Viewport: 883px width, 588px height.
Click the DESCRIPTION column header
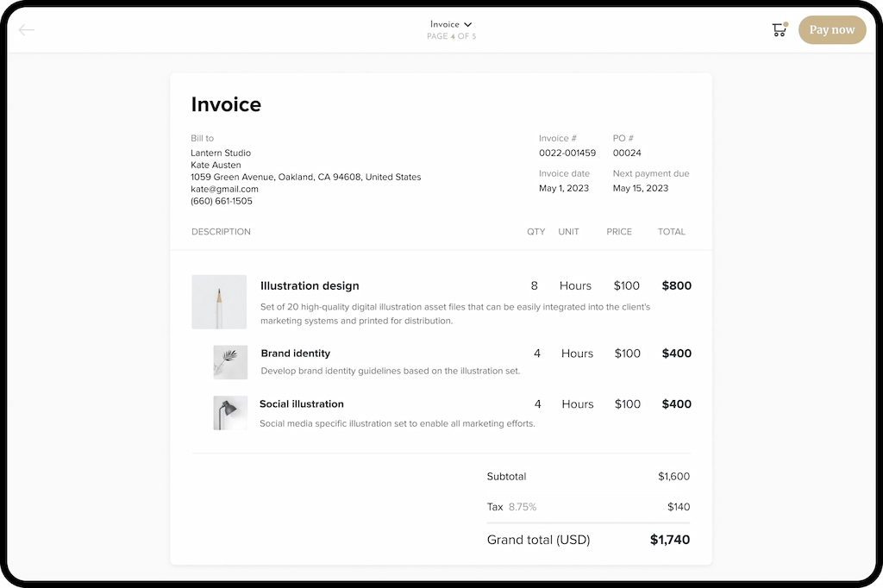tap(221, 231)
